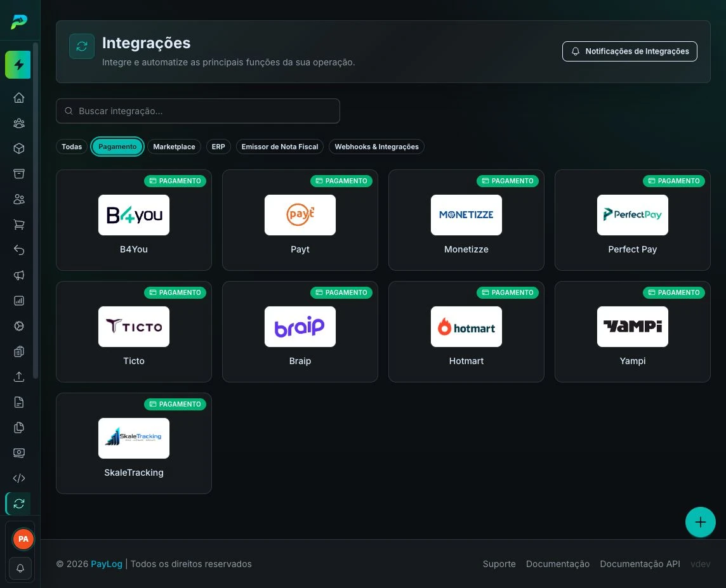Open the stacked documents icon in the sidebar

point(19,428)
